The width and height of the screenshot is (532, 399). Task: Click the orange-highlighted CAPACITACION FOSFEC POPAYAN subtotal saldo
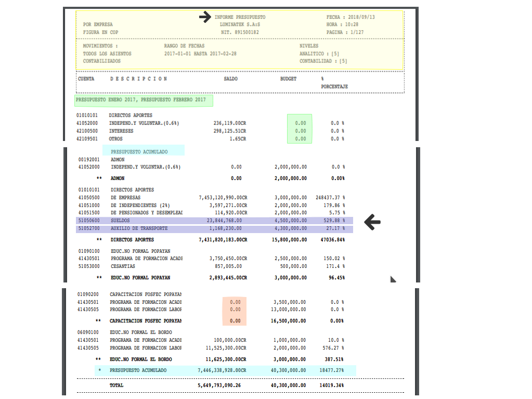click(x=235, y=321)
